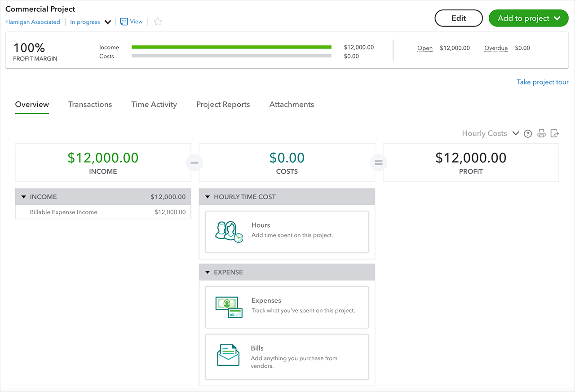This screenshot has height=392, width=575.
Task: Click the favorite star icon
Action: [158, 22]
